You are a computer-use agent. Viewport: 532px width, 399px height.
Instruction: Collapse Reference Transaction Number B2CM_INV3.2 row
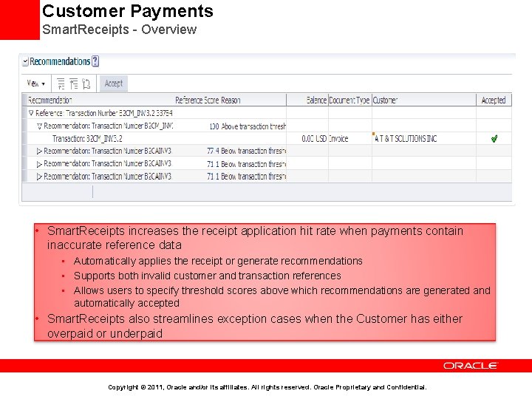pyautogui.click(x=31, y=112)
